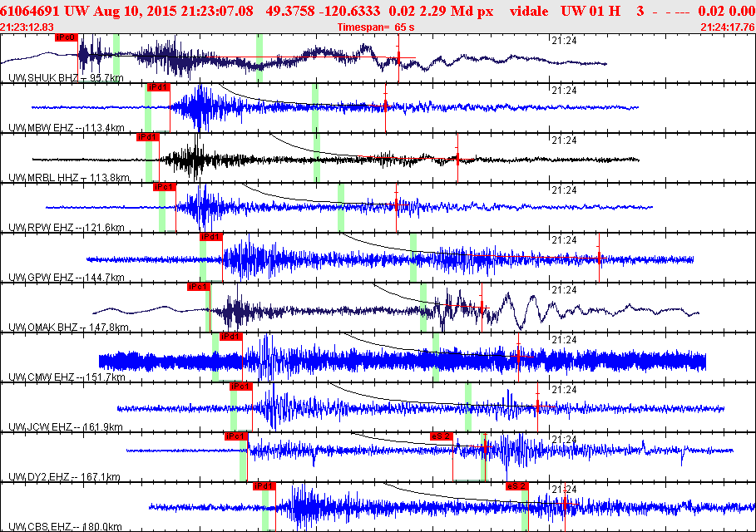This screenshot has width=756, height=532.
Task: Select station label UW GPW EHZ 144.7km
Action: (x=67, y=277)
